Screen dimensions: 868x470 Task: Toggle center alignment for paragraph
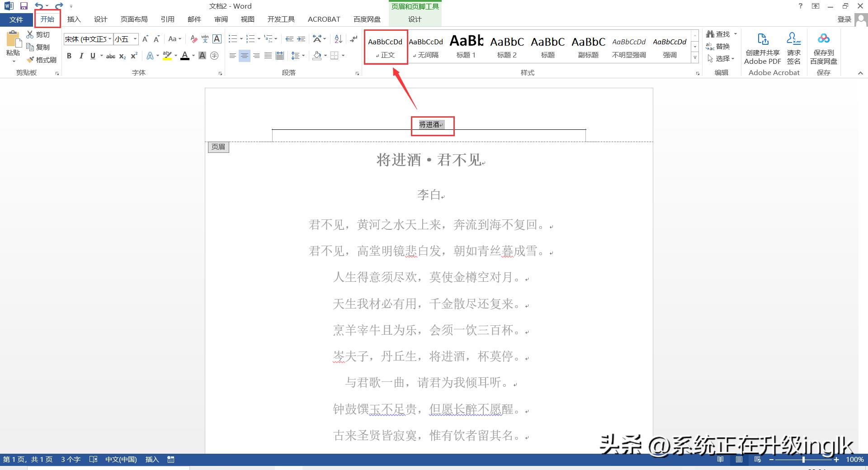pos(244,56)
